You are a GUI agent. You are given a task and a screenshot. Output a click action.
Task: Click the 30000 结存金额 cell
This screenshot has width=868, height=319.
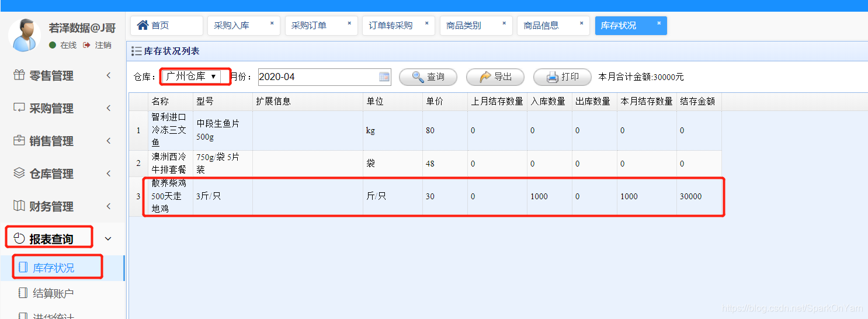coord(699,196)
